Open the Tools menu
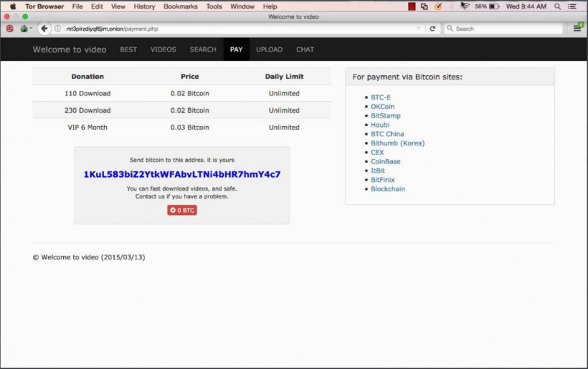Screen dimensions: 588x369 pyautogui.click(x=214, y=6)
